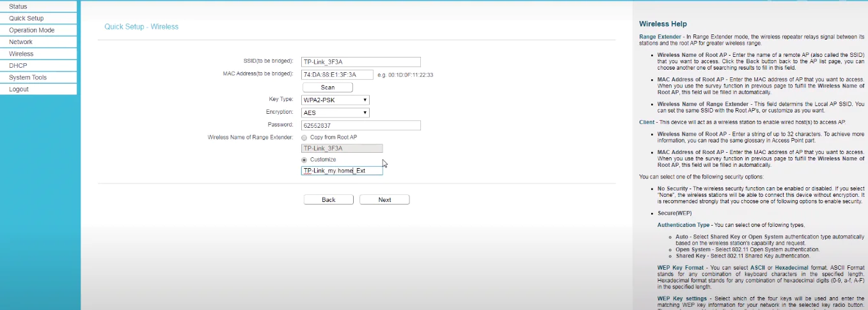Select the Customize radio button
Screen dimensions: 868x310
tap(304, 160)
